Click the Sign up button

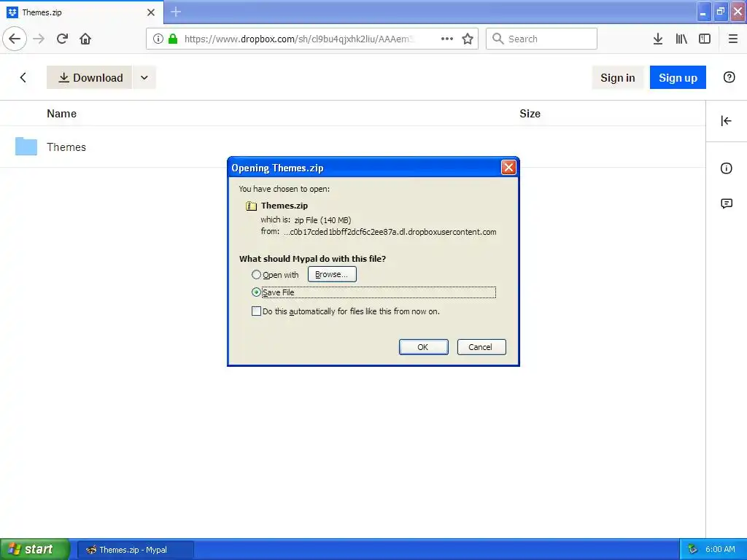678,77
